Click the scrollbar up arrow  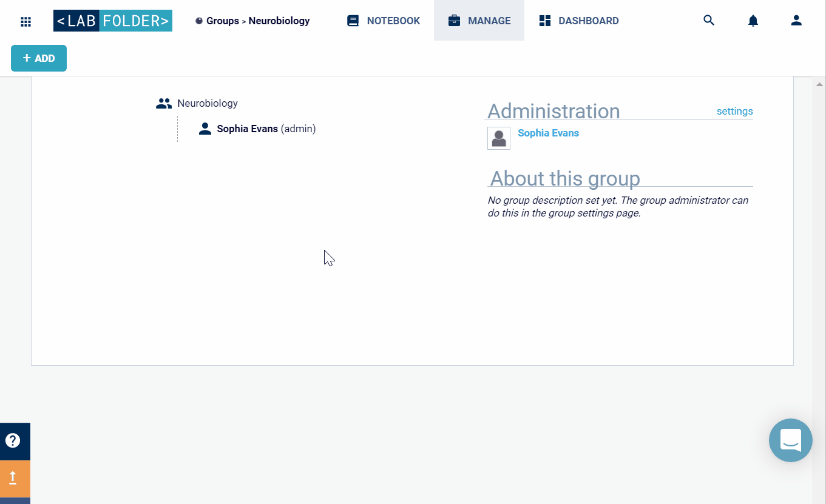[819, 84]
